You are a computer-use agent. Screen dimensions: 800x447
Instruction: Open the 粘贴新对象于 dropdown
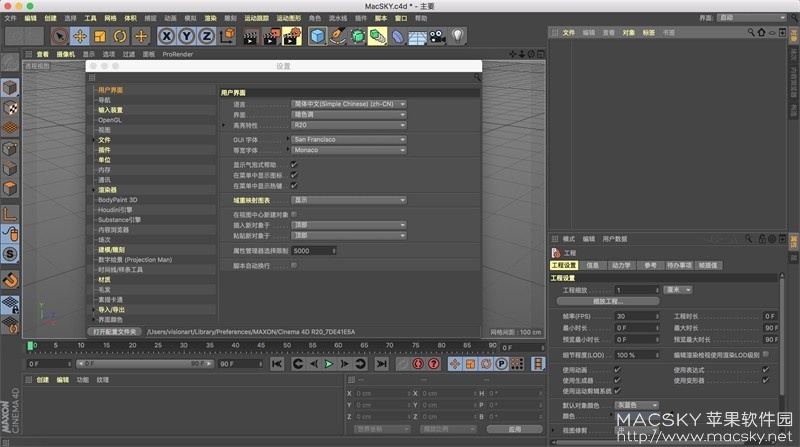(x=349, y=236)
